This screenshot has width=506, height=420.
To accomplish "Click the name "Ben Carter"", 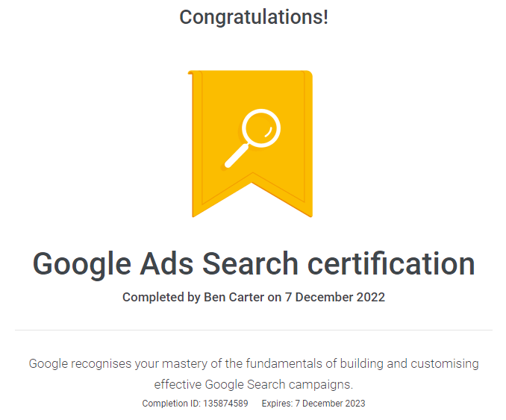I will [234, 297].
